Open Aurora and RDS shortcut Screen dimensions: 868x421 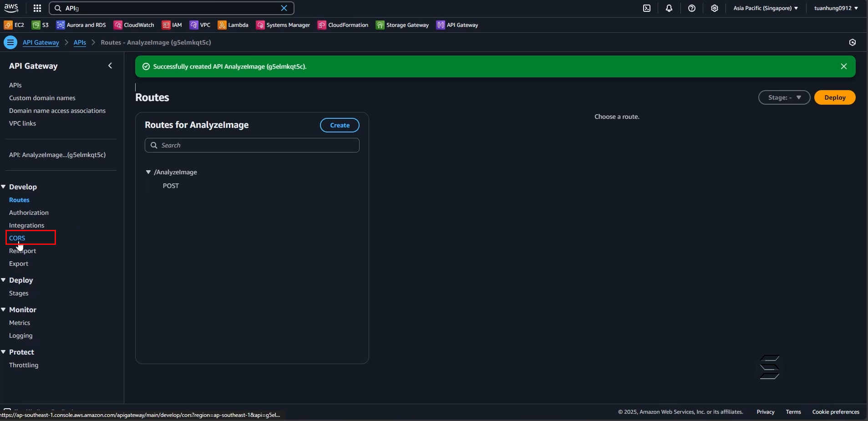pyautogui.click(x=81, y=25)
